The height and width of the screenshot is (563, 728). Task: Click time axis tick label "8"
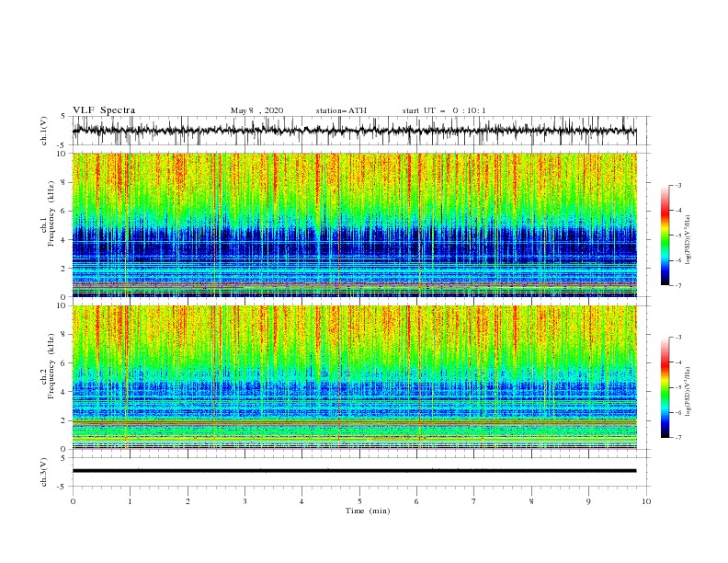531,501
